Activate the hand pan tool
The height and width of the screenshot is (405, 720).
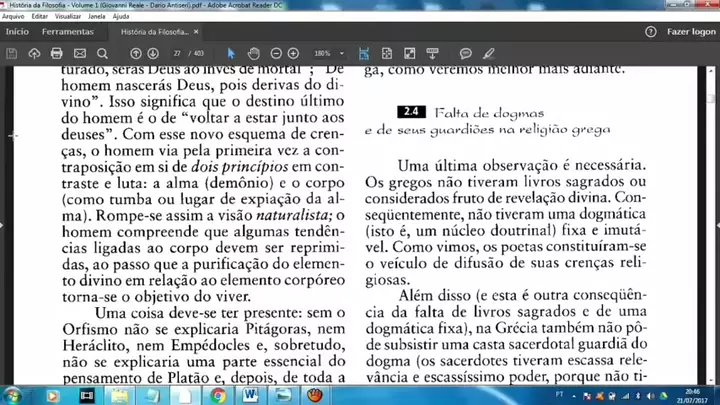(254, 53)
